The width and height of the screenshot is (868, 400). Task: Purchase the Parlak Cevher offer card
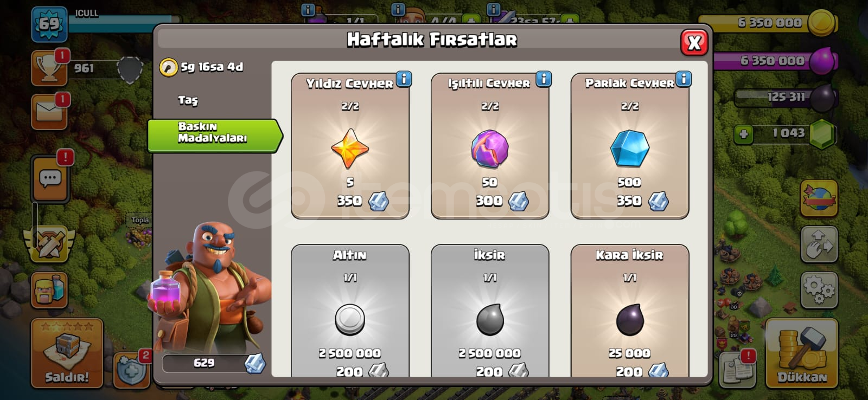point(630,146)
